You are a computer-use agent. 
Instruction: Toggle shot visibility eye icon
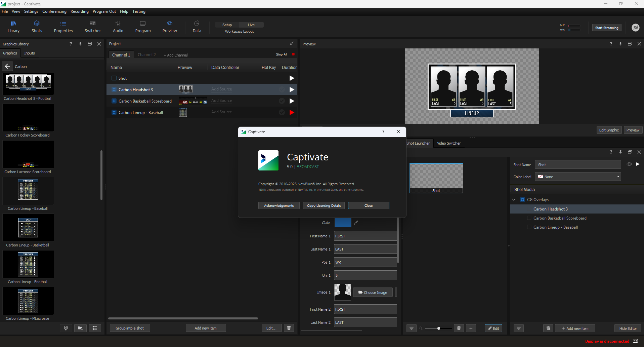pos(629,164)
